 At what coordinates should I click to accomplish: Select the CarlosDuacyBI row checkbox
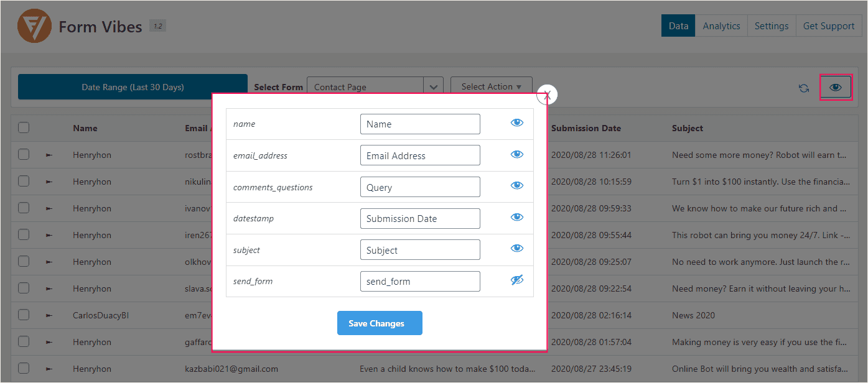pyautogui.click(x=24, y=315)
